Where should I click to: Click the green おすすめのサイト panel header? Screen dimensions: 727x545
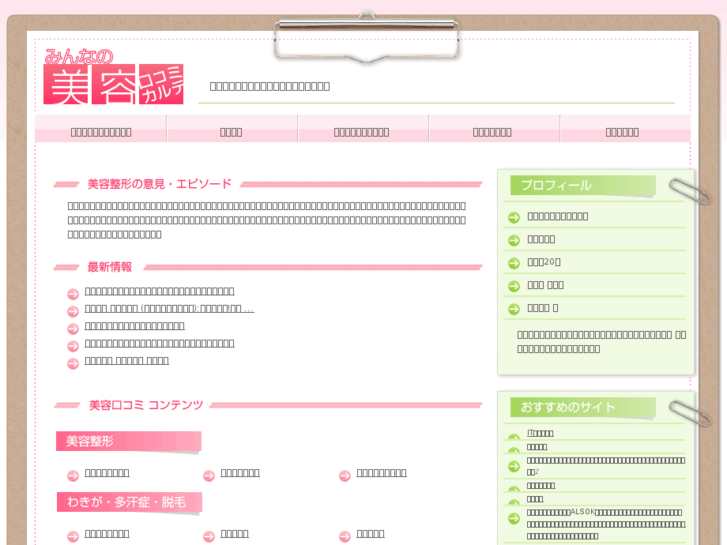click(x=583, y=407)
